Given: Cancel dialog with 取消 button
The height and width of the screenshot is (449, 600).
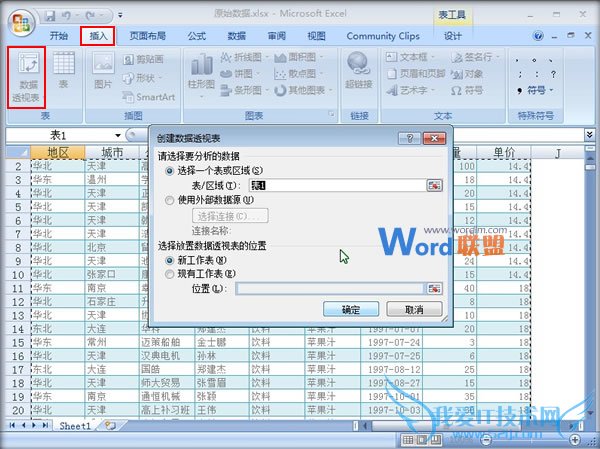Looking at the screenshot, I should tap(414, 309).
